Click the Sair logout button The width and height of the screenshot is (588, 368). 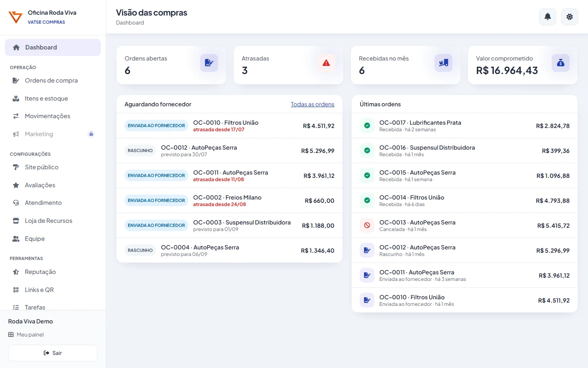[53, 353]
